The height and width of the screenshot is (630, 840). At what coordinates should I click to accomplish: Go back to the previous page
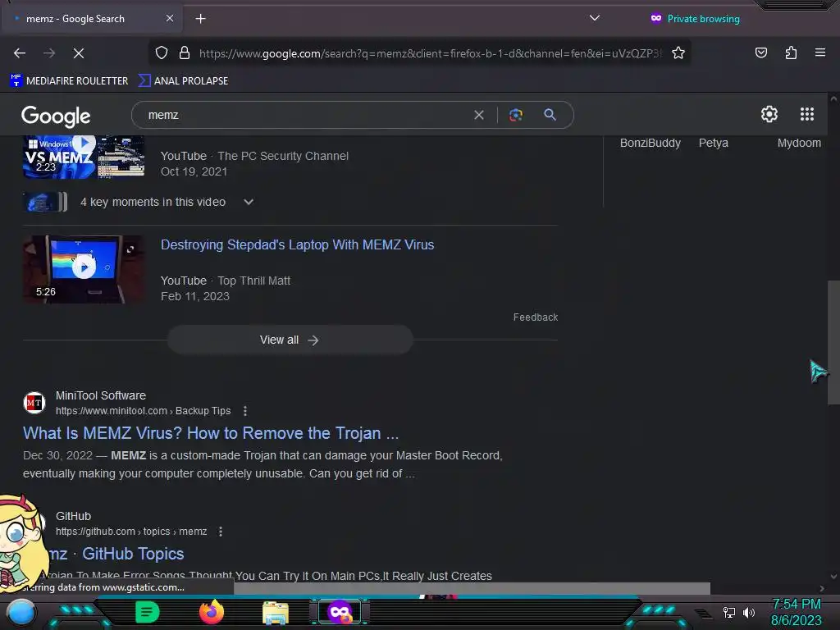[20, 53]
